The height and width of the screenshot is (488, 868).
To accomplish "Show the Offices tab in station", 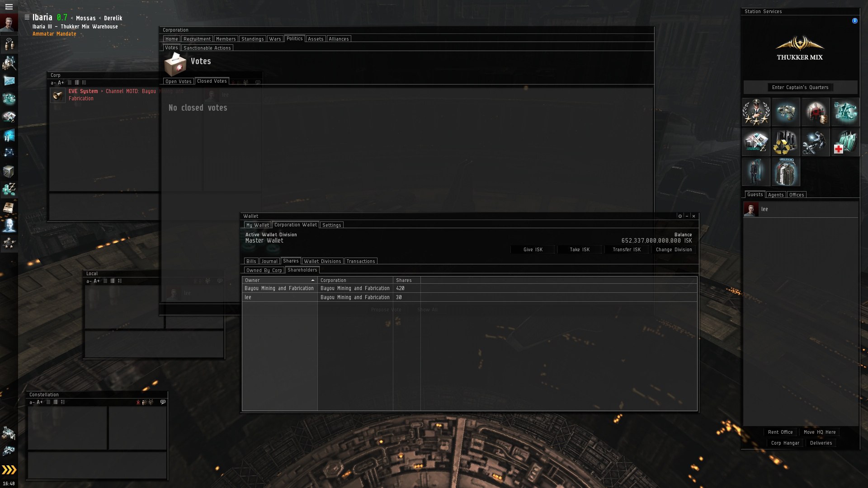I will 797,195.
